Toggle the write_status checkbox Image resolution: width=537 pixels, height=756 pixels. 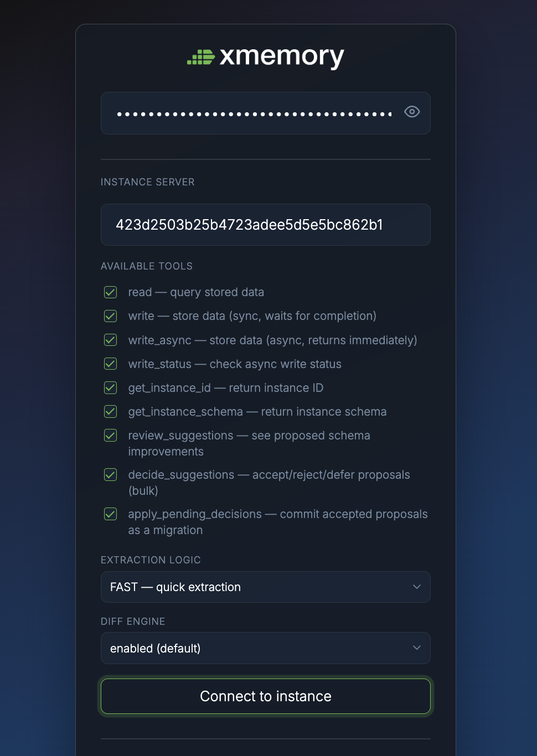point(111,364)
